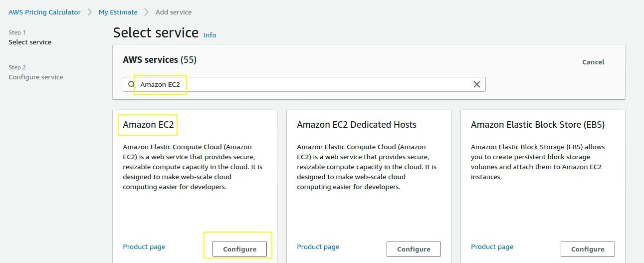
Task: Cancel adding a service
Action: tap(593, 62)
